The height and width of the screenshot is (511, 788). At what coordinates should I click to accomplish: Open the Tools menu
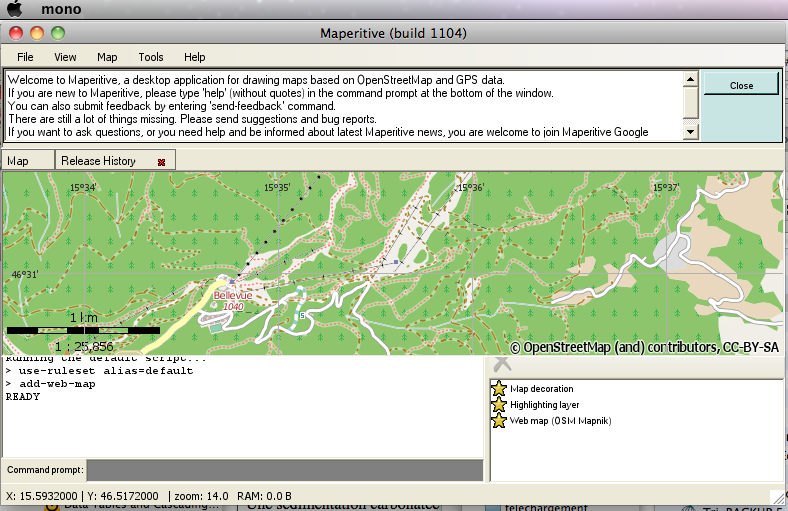[151, 57]
